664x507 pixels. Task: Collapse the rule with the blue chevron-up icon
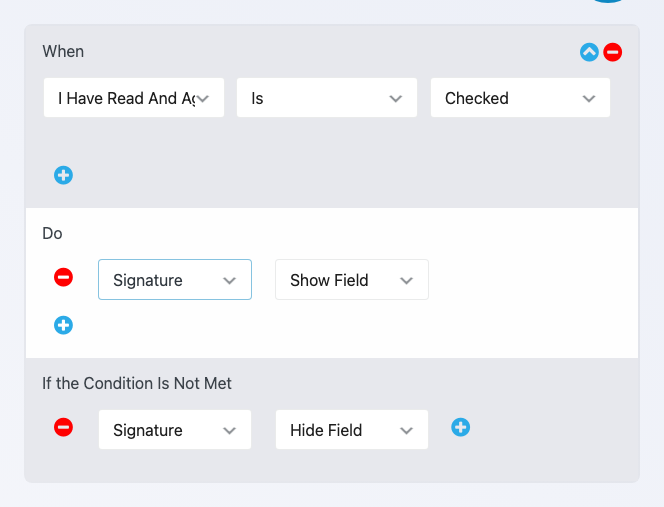[x=589, y=52]
